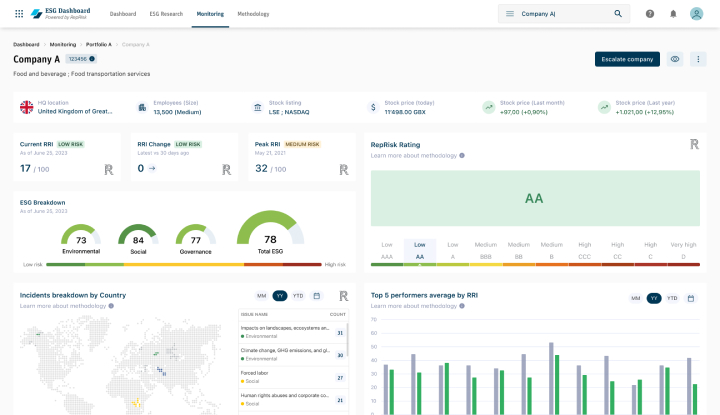Open the three-dot more options menu

[x=697, y=60]
